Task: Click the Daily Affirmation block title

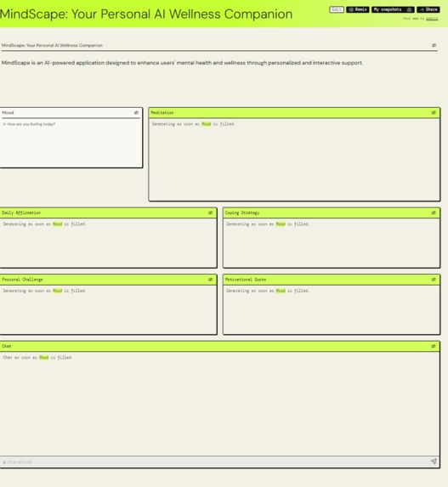Action: point(21,212)
